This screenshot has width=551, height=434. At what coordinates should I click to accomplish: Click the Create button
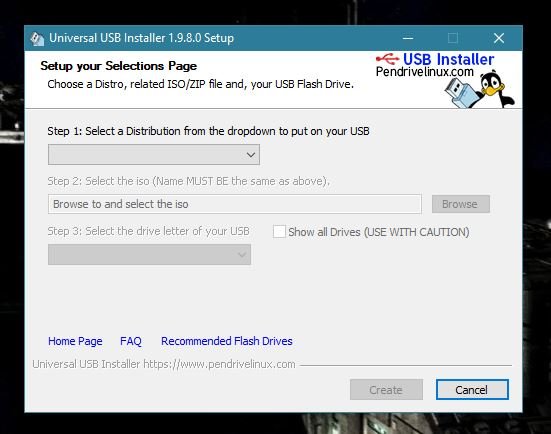click(x=386, y=389)
